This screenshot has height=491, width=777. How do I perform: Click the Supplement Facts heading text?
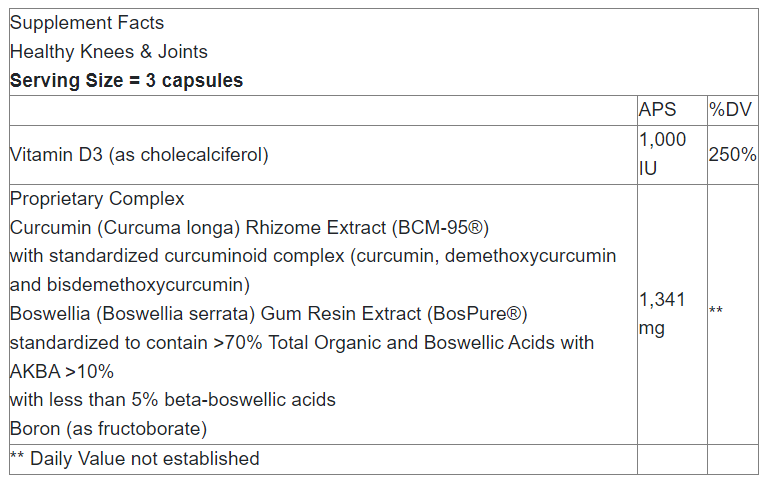pos(87,23)
